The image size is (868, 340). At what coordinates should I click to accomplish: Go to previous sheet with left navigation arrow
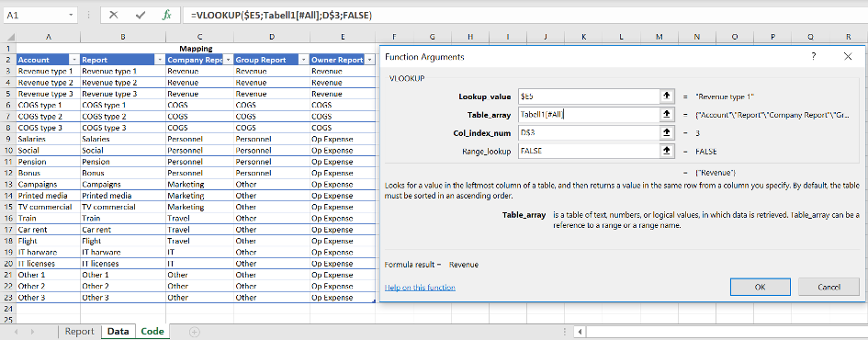pyautogui.click(x=16, y=332)
